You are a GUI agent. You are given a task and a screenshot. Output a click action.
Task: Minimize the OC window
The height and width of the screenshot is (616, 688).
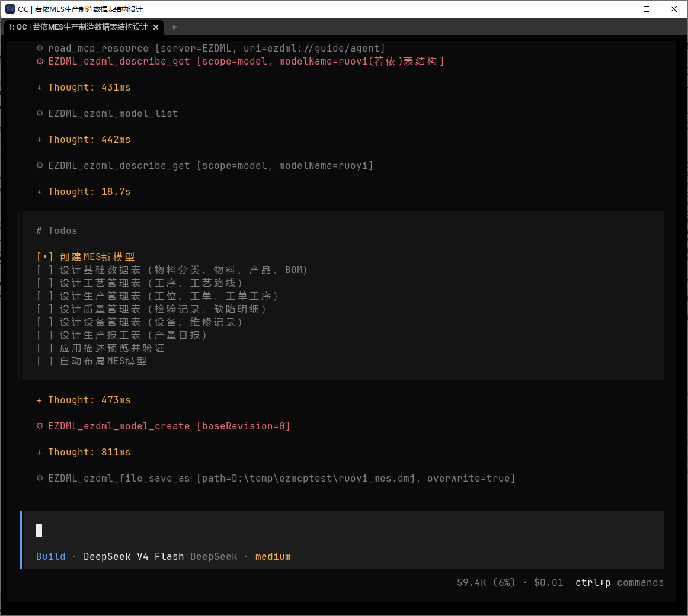tap(619, 9)
